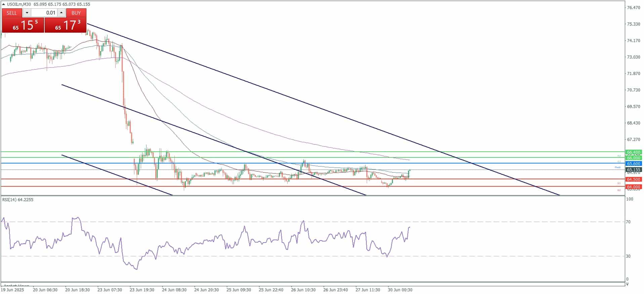Decrease trade volume with the down arrow
The height and width of the screenshot is (294, 644).
coord(27,13)
